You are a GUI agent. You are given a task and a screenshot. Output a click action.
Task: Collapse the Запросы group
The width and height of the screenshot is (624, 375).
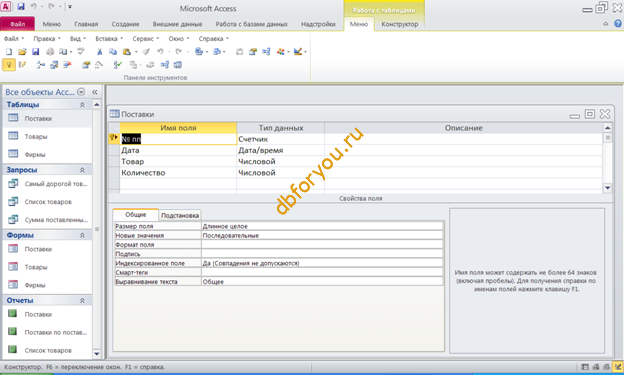point(82,170)
